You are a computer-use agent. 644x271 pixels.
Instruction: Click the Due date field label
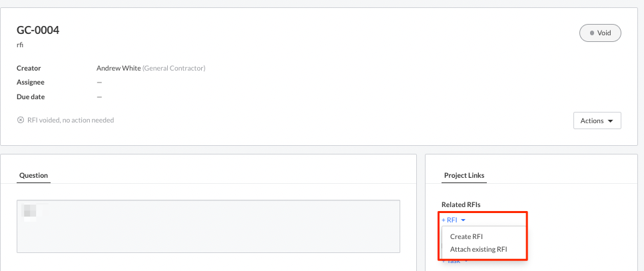click(x=31, y=97)
